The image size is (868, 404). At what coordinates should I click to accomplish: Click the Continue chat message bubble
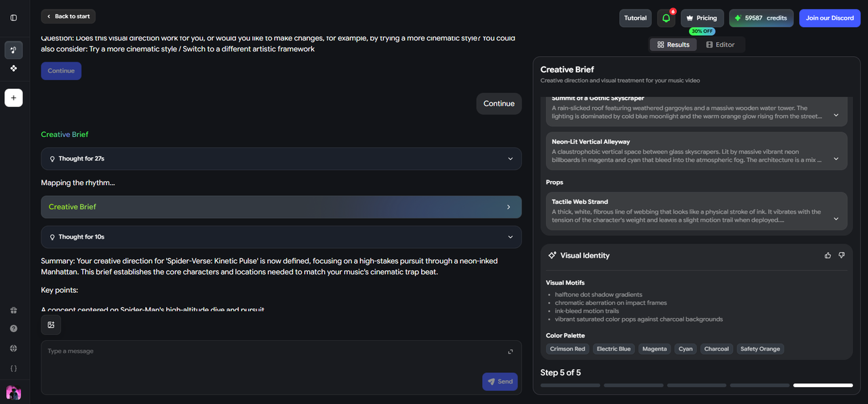[x=499, y=104]
